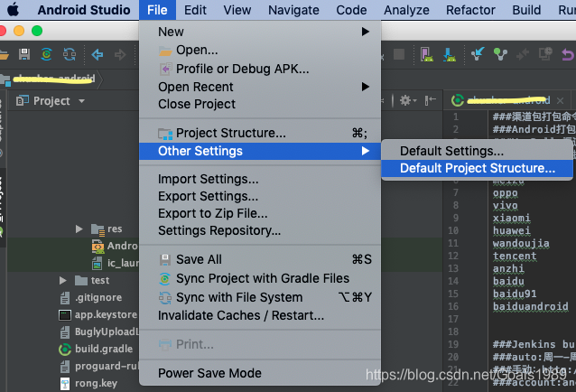Screen dimensions: 576x392
Task: Choose Save All menu item
Action: click(x=260, y=259)
